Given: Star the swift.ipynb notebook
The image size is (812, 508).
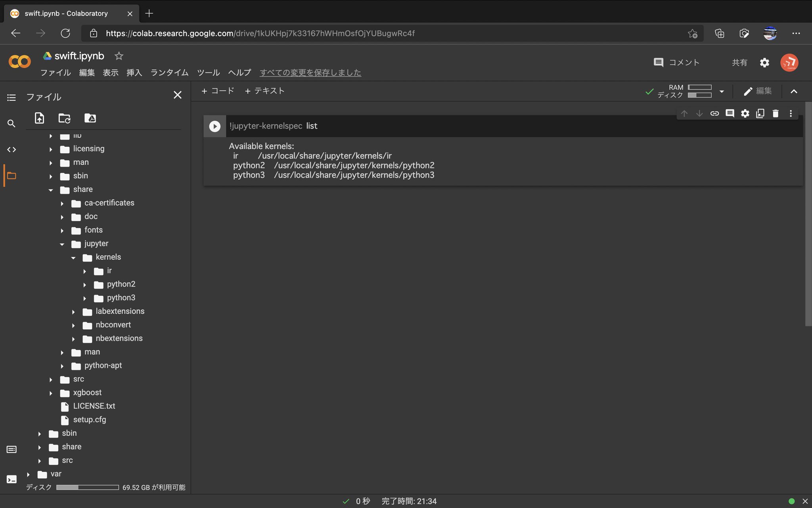Looking at the screenshot, I should [119, 56].
